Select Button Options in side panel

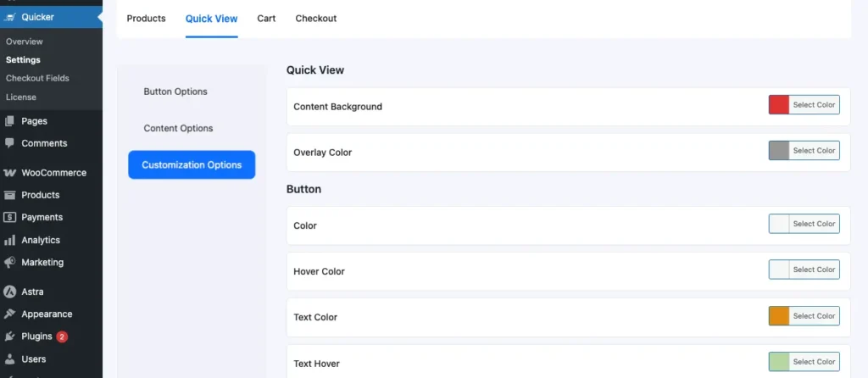click(x=175, y=92)
